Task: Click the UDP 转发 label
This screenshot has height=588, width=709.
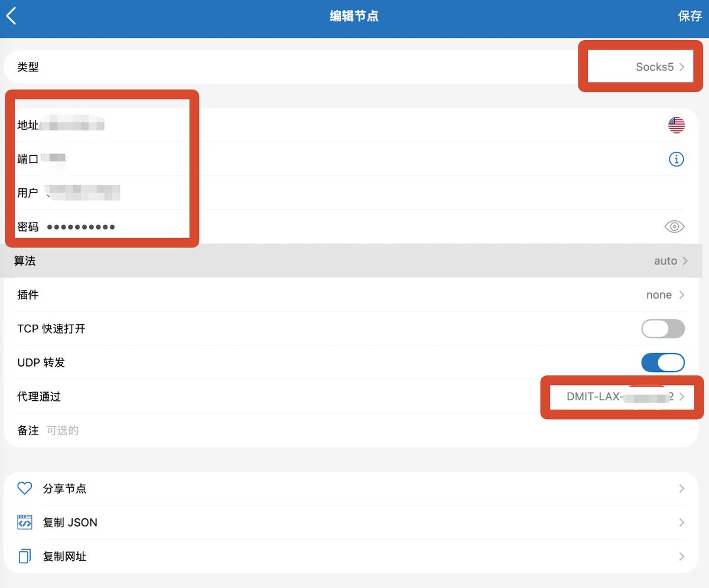Action: (41, 362)
